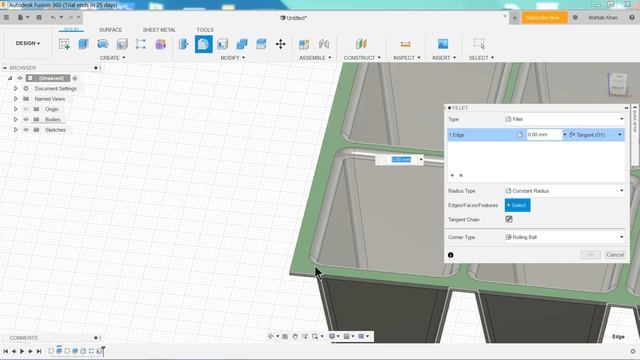Image resolution: width=640 pixels, height=360 pixels.
Task: Pick the Revolve tool in Create group
Action: (x=103, y=44)
